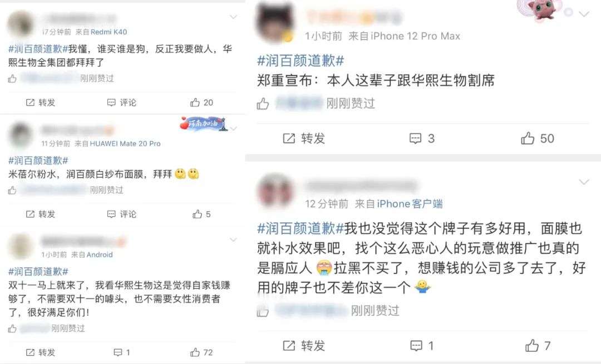This screenshot has width=601, height=364.
Task: Comment on the HUAWEI Mate 20 Pro post
Action: [121, 214]
